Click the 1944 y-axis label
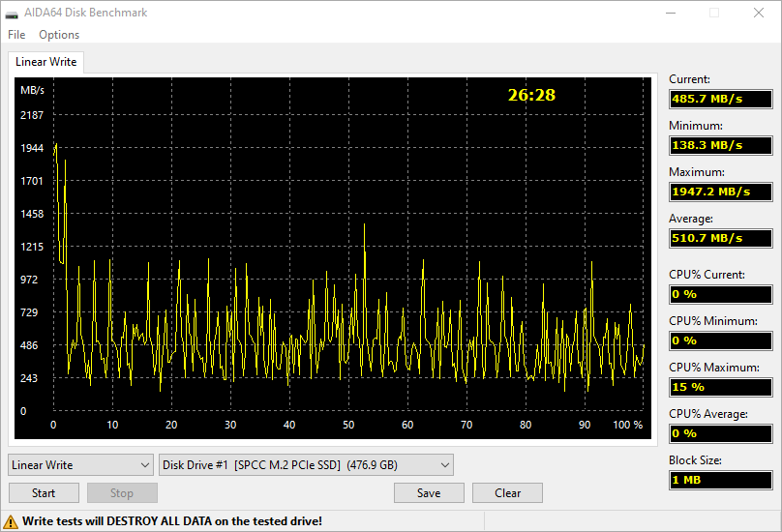Image resolution: width=782 pixels, height=532 pixels. [32, 148]
